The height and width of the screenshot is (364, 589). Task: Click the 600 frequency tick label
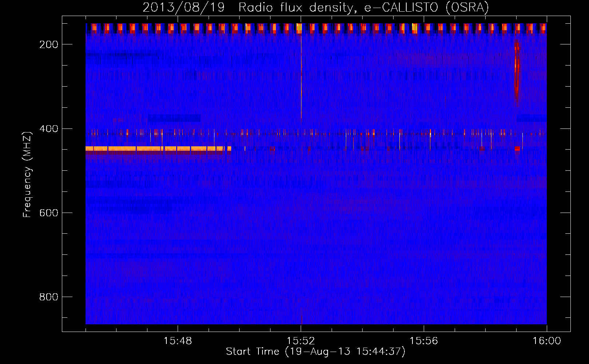pyautogui.click(x=49, y=213)
